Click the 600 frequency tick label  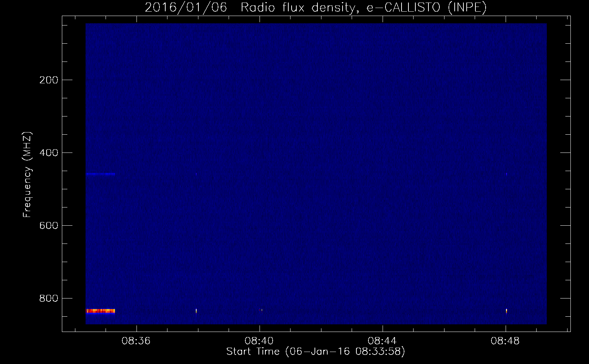[49, 226]
